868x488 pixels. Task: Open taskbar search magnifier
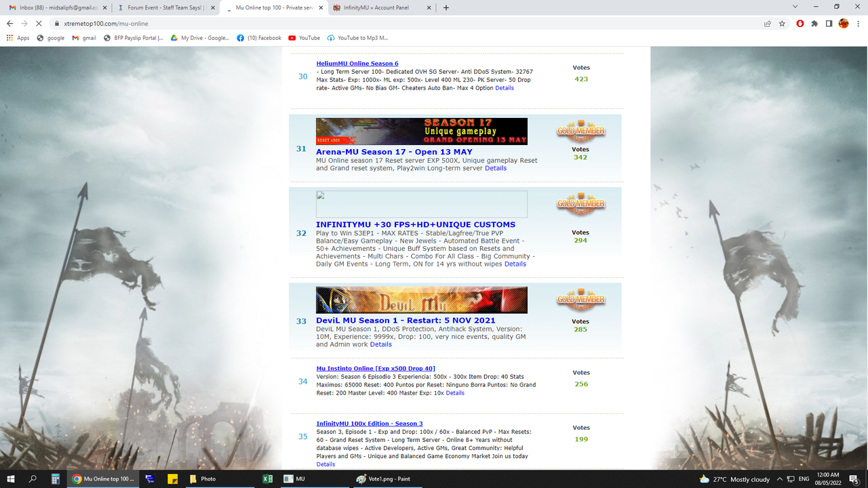[x=33, y=479]
